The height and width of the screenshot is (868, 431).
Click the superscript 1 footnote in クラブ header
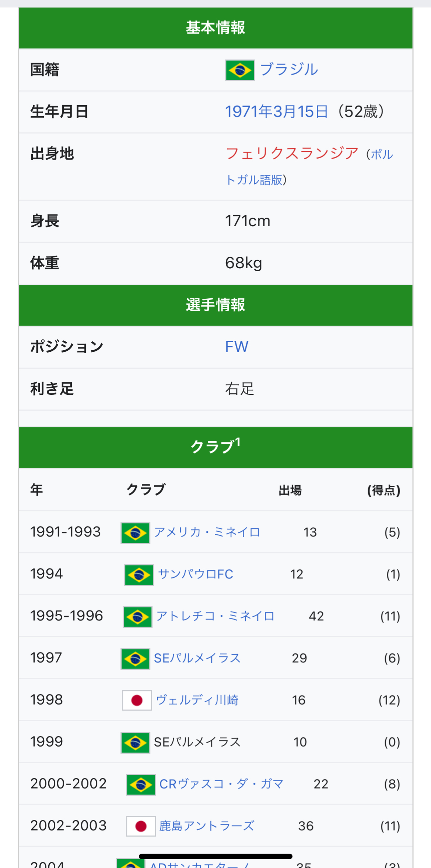tap(238, 442)
